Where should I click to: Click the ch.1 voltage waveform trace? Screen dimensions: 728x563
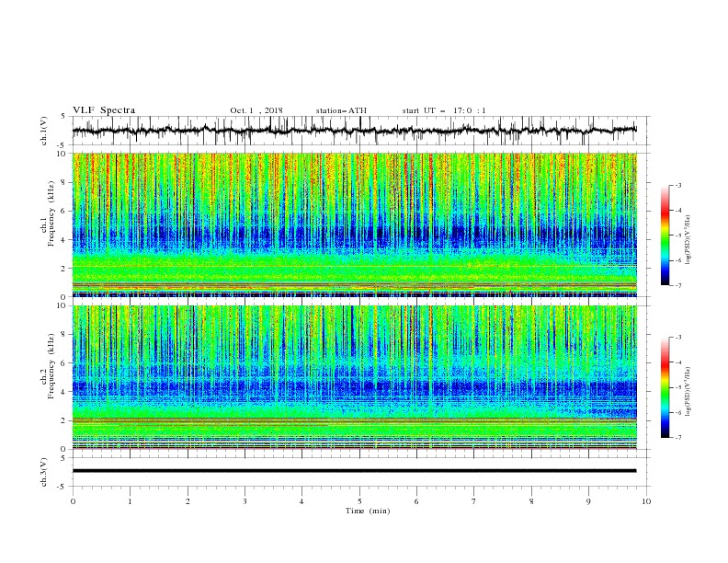click(x=354, y=131)
